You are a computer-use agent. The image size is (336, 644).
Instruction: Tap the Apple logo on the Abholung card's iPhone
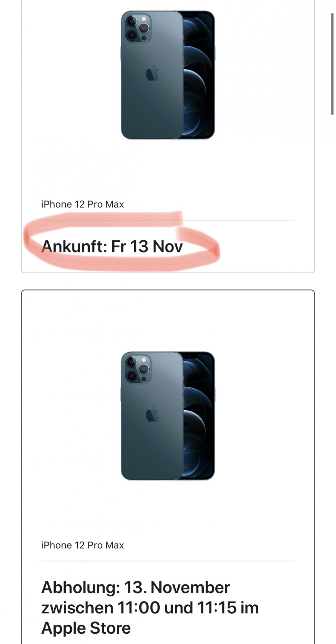click(153, 414)
